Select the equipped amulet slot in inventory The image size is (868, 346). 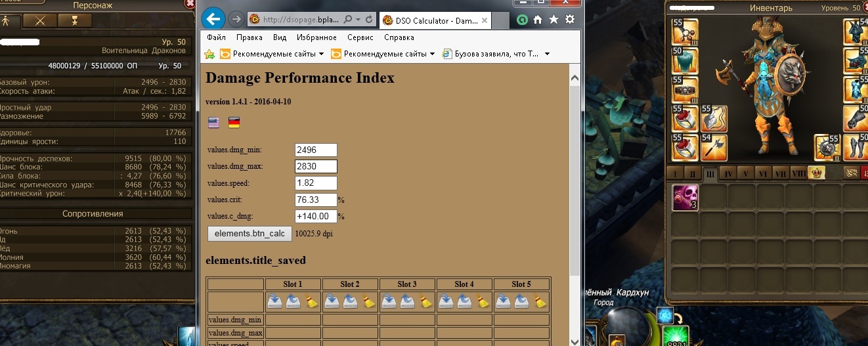685,31
